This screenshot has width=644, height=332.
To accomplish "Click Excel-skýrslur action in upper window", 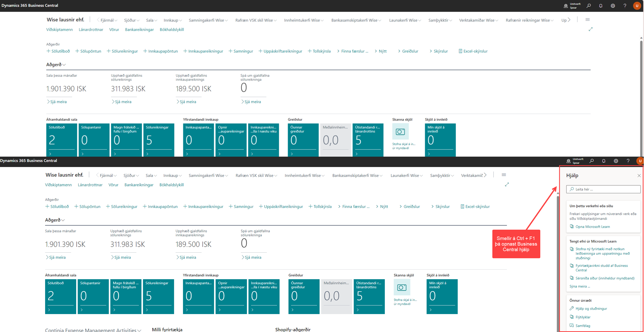I will (473, 51).
